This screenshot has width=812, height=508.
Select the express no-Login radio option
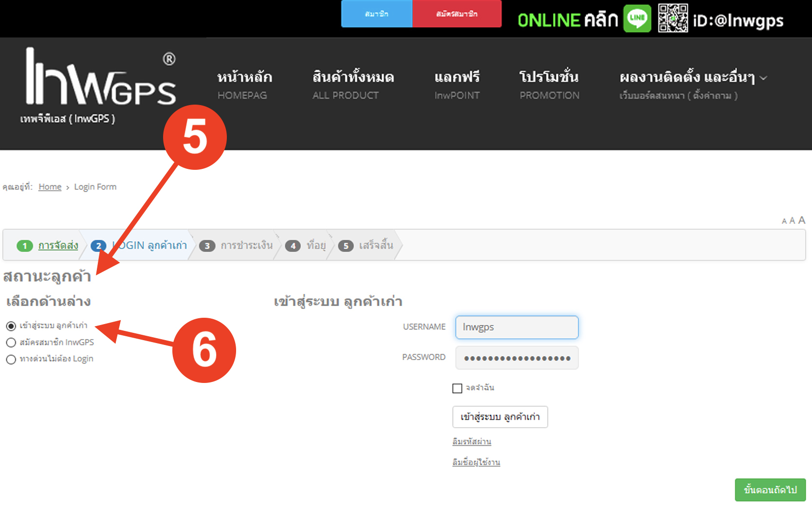click(11, 360)
